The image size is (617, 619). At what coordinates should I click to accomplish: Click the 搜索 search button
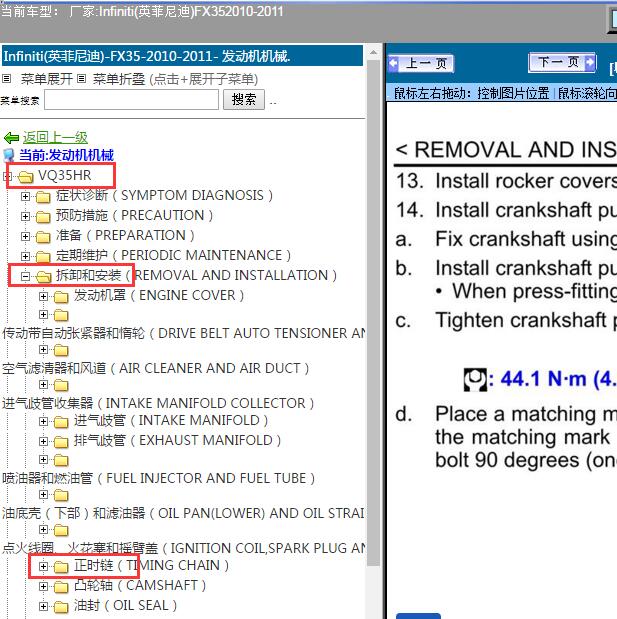(x=244, y=99)
